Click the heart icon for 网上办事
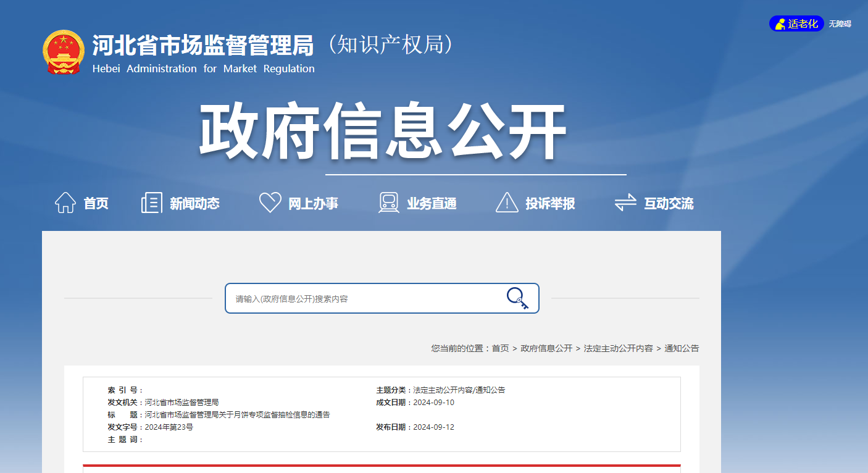Viewport: 868px width, 473px height. (x=270, y=203)
